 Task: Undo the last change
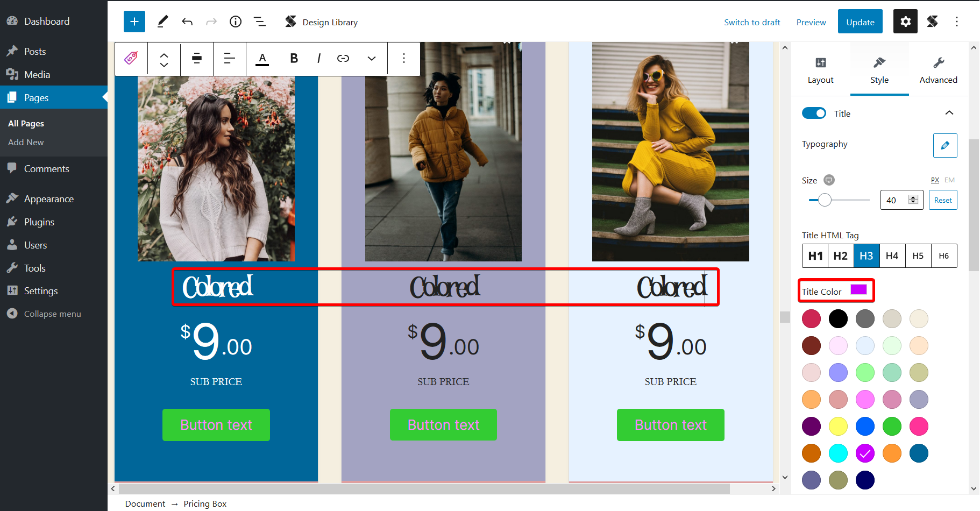(x=187, y=22)
